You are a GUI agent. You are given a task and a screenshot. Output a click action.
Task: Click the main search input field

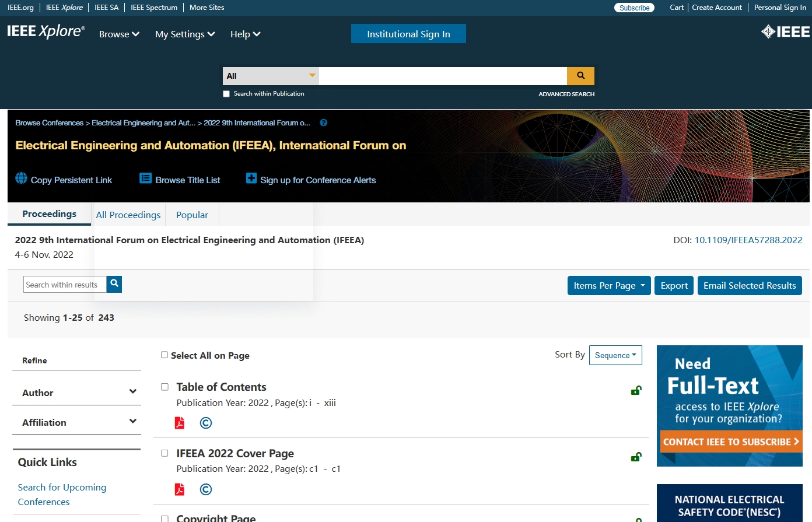click(443, 76)
